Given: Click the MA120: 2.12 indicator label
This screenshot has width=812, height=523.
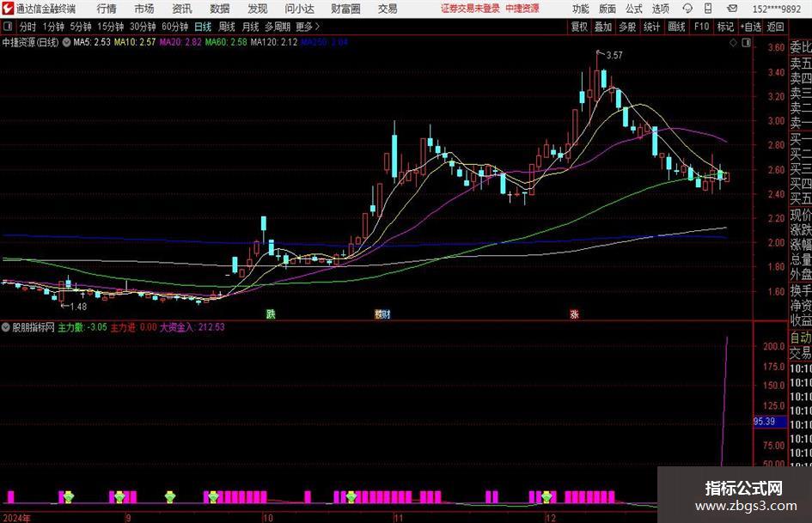Looking at the screenshot, I should (x=274, y=42).
